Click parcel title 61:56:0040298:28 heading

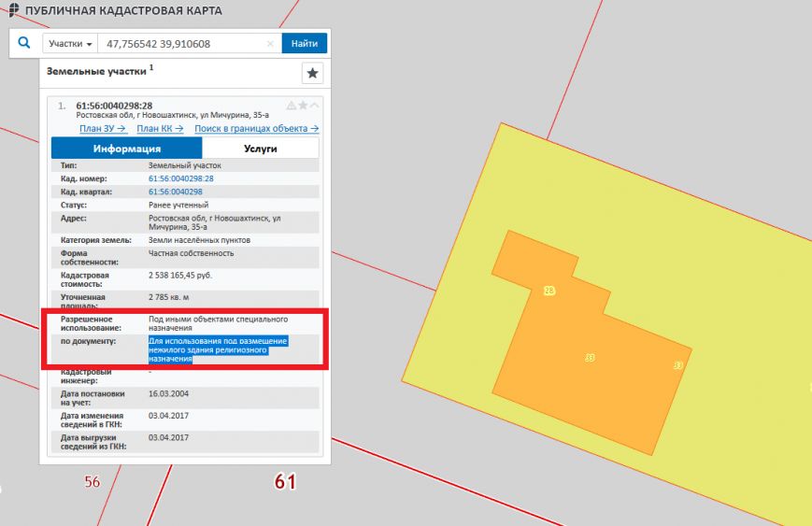pyautogui.click(x=114, y=106)
